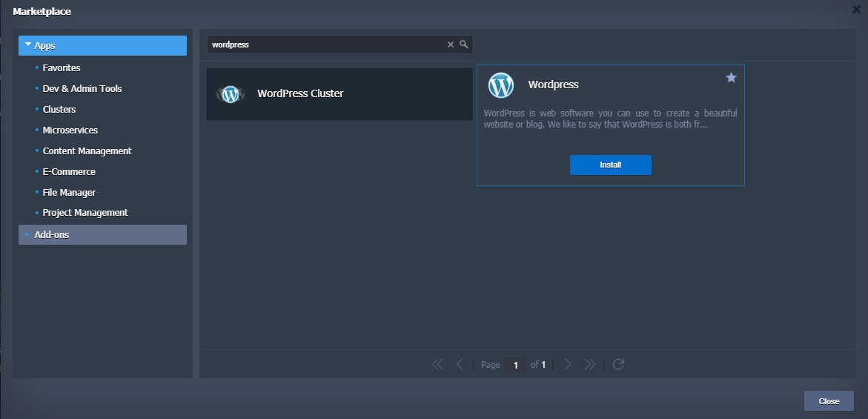Screen dimensions: 868x419
Task: Go to the first page arrow
Action: click(x=437, y=364)
